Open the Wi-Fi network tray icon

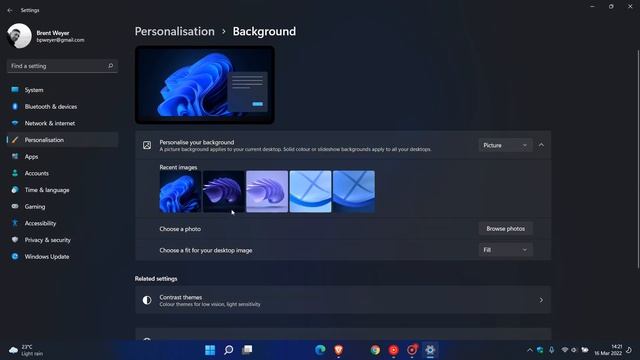click(x=565, y=350)
